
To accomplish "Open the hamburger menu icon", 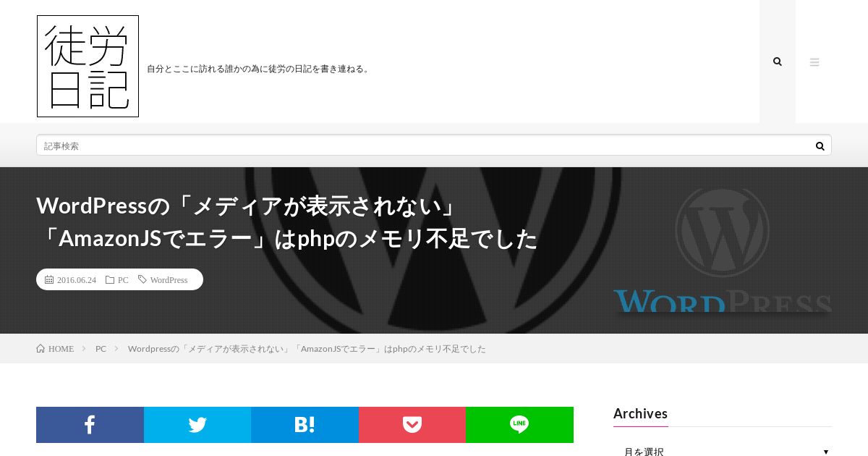I will (x=814, y=62).
